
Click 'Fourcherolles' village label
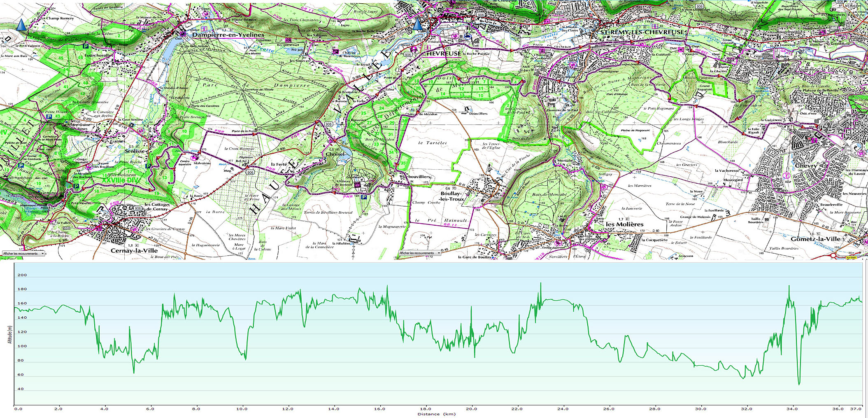coord(98,55)
